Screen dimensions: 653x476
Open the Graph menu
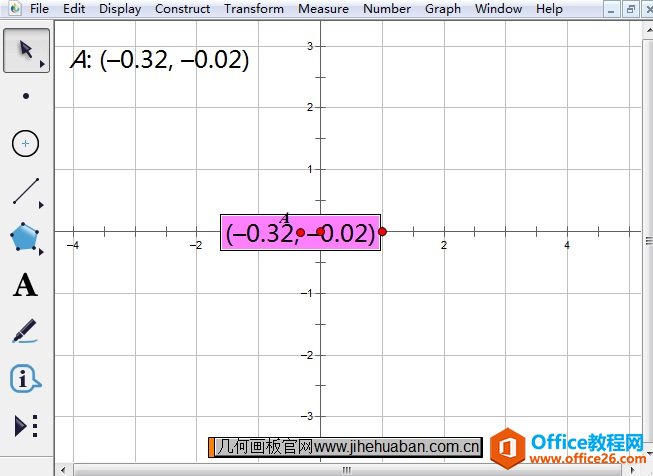(x=443, y=9)
